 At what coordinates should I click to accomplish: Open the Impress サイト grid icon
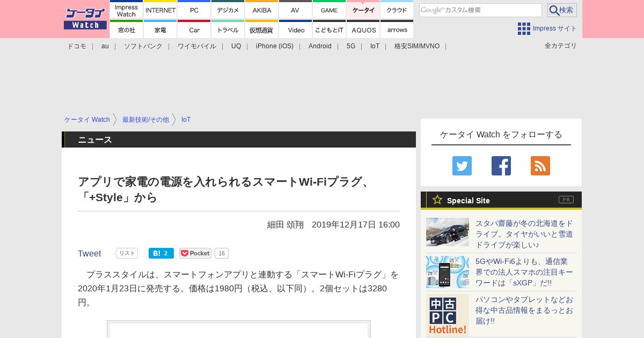point(524,28)
